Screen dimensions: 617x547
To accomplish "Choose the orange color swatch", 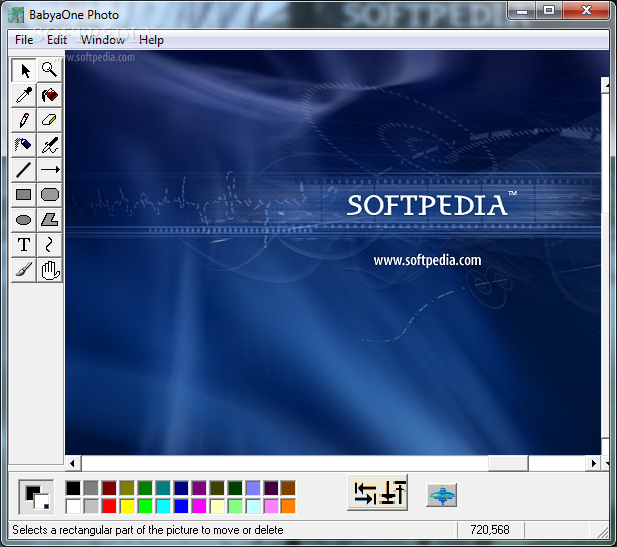I will (288, 506).
